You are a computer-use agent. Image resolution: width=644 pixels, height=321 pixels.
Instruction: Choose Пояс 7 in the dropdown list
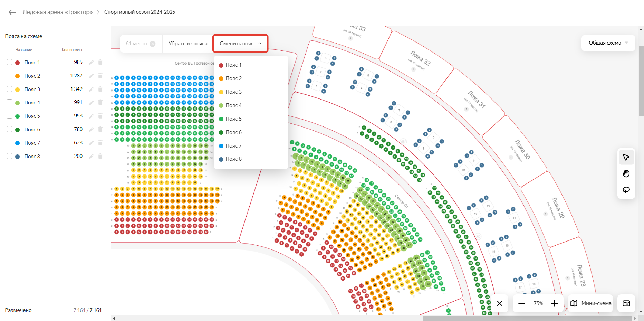point(233,146)
